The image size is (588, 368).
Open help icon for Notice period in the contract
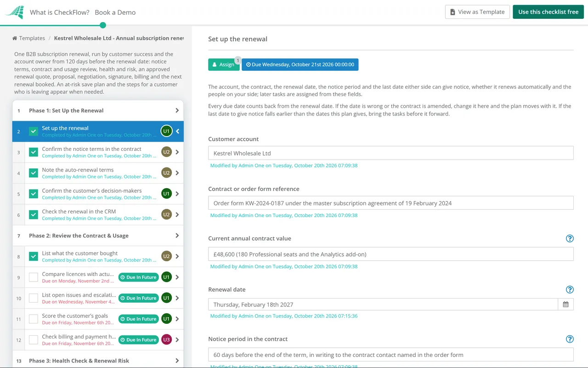coord(570,339)
